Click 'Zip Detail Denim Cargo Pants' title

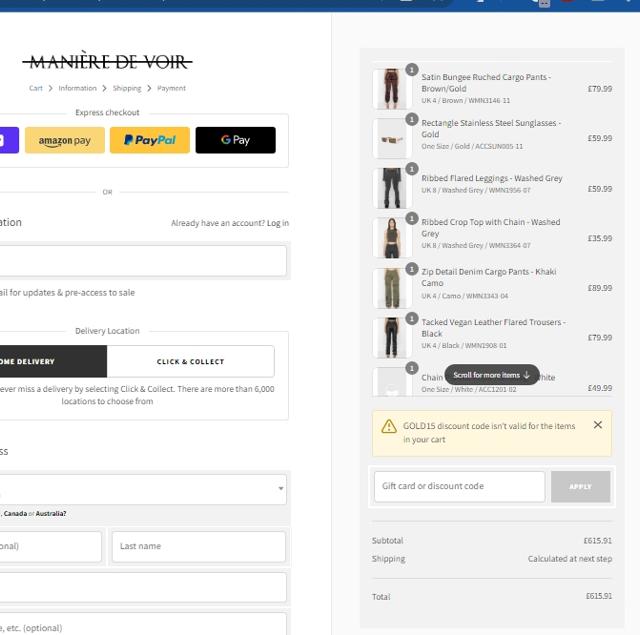(x=489, y=278)
